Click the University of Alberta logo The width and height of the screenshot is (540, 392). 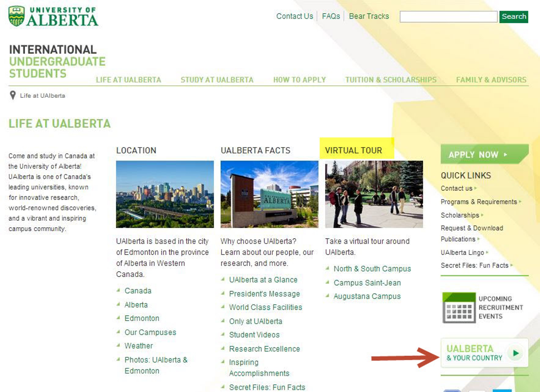click(53, 16)
